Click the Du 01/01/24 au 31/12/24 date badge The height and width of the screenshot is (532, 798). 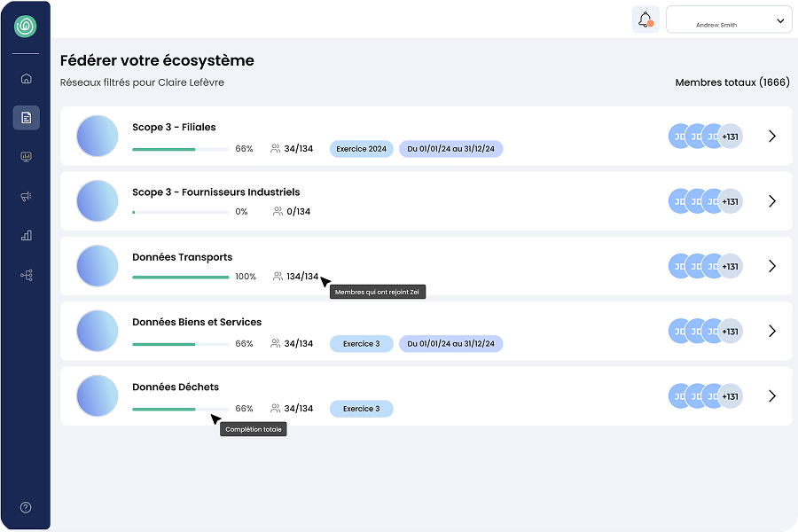[451, 149]
